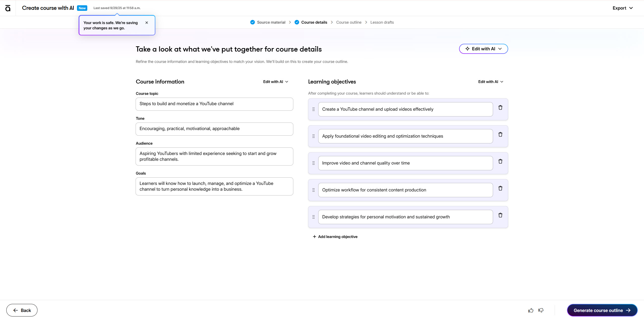Trash the 'Develop strategies' objective
The image size is (644, 320).
[x=500, y=215]
